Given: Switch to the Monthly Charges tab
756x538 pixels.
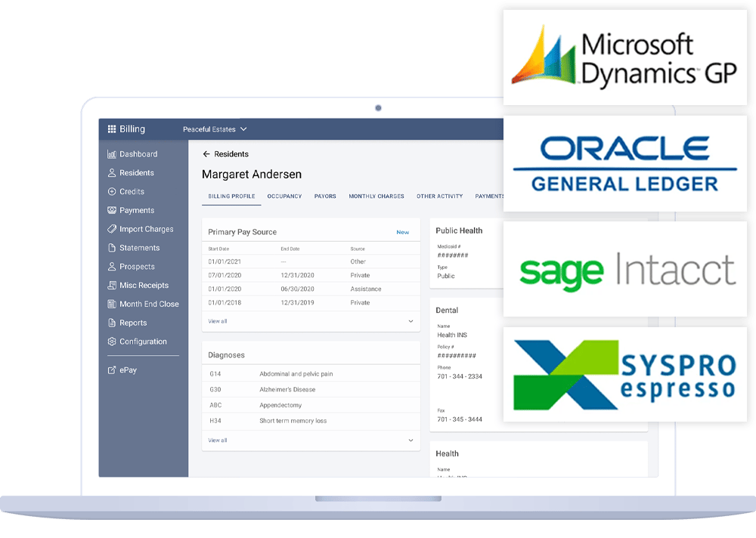Looking at the screenshot, I should click(376, 196).
